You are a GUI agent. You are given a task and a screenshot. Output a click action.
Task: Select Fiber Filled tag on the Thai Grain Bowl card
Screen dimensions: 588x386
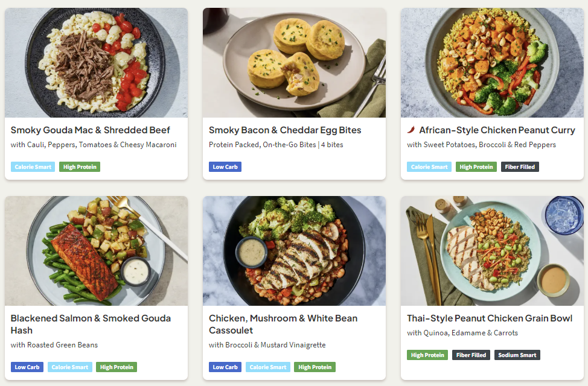click(x=471, y=355)
